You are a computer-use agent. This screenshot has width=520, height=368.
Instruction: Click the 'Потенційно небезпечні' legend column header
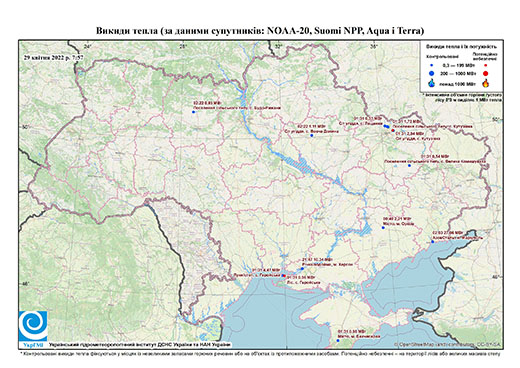click(x=485, y=56)
